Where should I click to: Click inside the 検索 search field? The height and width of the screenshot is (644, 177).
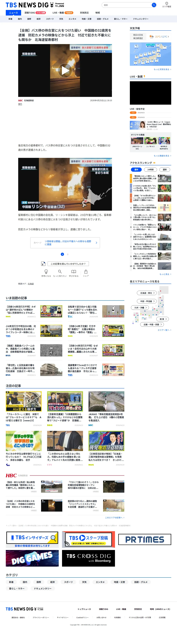(x=127, y=5)
